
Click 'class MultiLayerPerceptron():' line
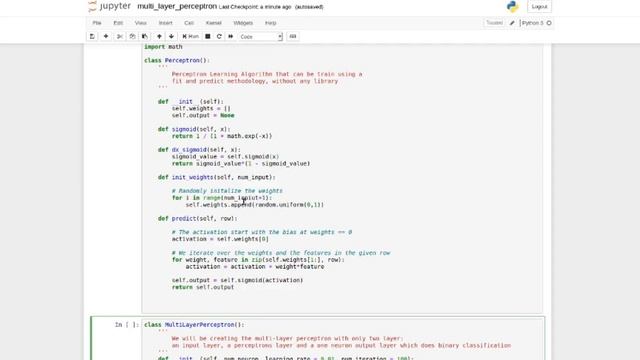194,324
